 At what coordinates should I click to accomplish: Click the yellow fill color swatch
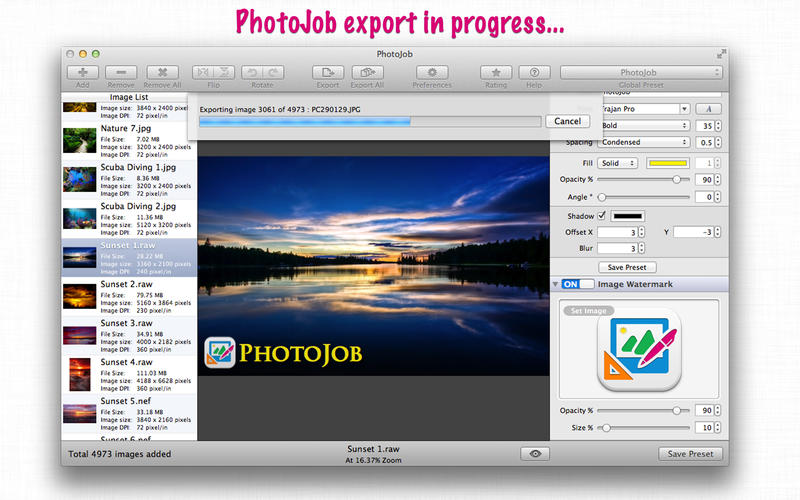(x=668, y=163)
